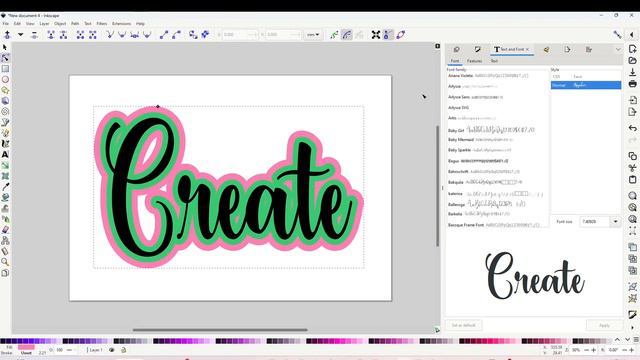Expand the dock panels chevron menu
The width and height of the screenshot is (640, 360).
[618, 49]
